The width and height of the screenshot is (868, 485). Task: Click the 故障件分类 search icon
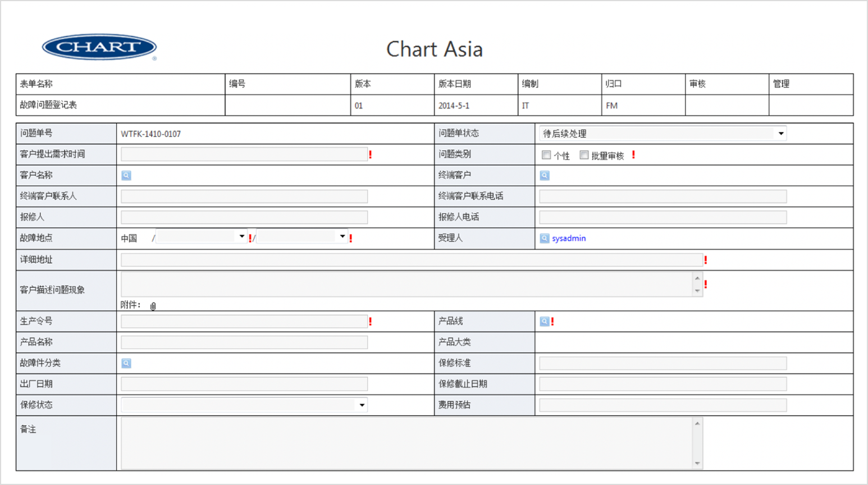click(126, 363)
